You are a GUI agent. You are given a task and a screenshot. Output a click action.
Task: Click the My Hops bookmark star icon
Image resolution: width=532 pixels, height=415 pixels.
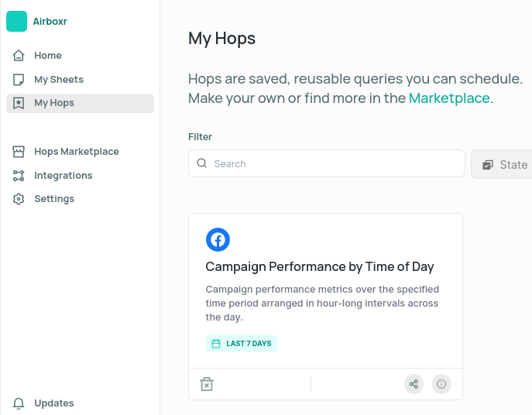[x=19, y=103]
